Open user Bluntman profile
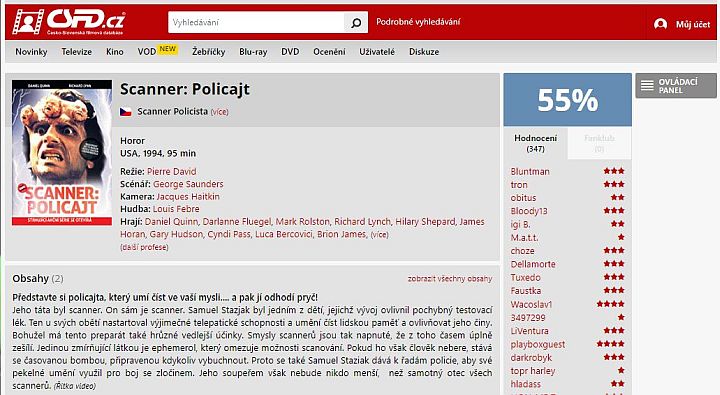Screen dimensions: 720x395 point(530,171)
